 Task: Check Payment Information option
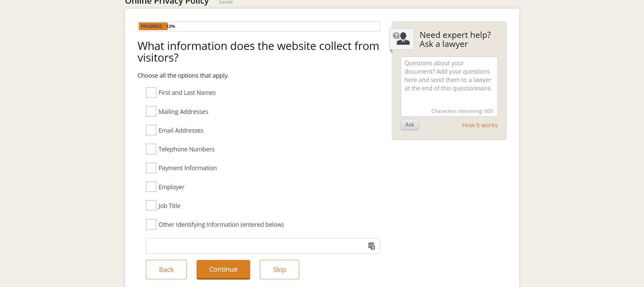(151, 168)
